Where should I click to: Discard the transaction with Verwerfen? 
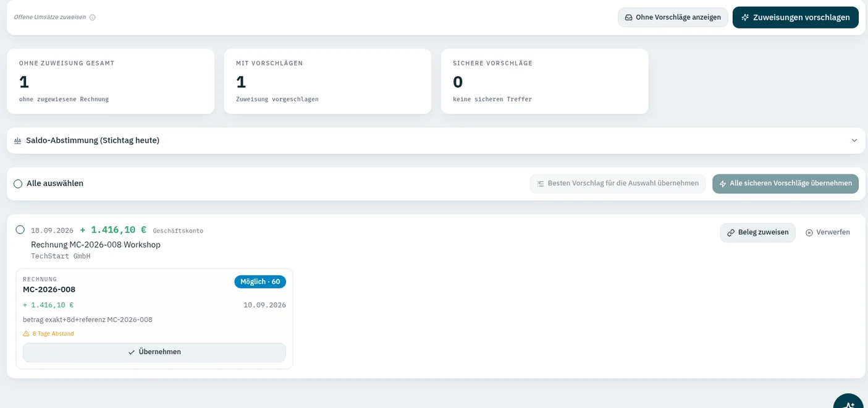click(828, 232)
